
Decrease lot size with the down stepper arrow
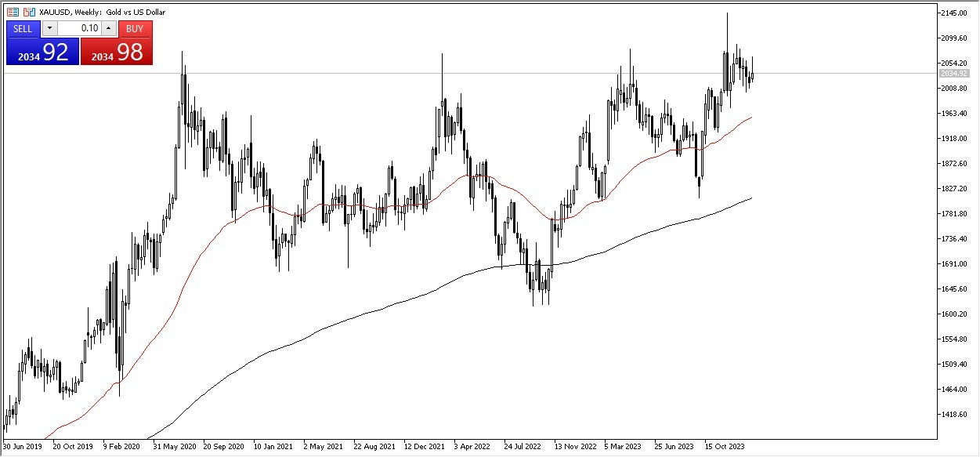pyautogui.click(x=49, y=28)
